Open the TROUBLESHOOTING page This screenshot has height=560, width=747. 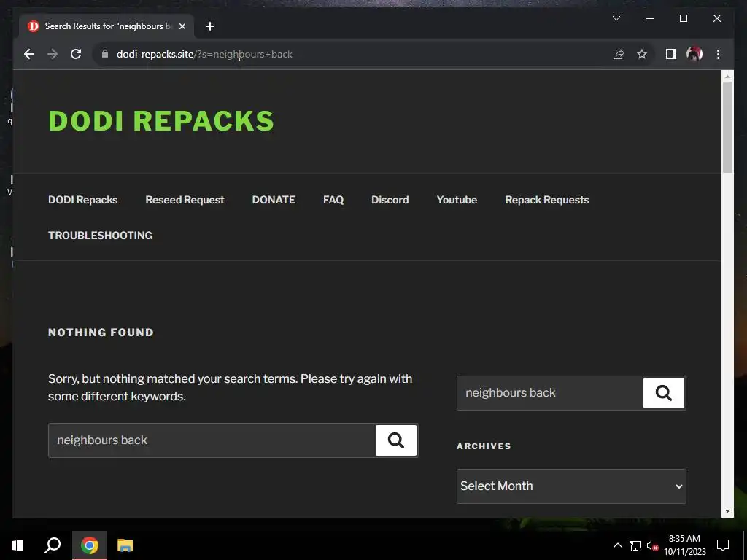100,236
